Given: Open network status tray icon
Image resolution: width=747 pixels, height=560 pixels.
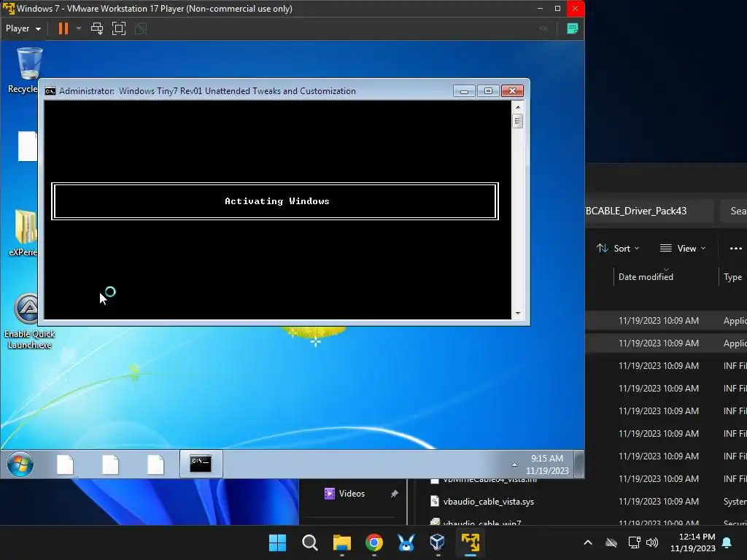Looking at the screenshot, I should (x=634, y=542).
